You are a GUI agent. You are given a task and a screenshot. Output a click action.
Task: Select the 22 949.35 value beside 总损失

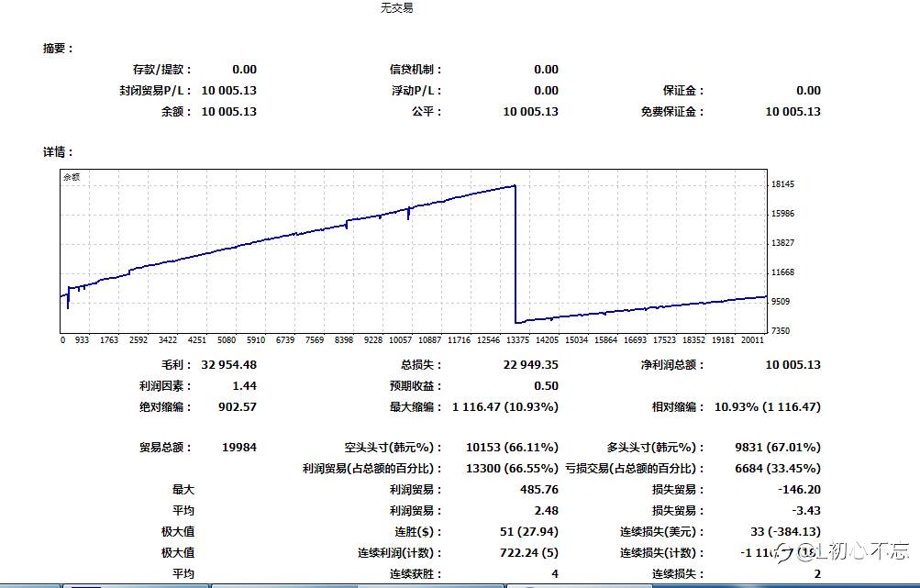pos(530,364)
